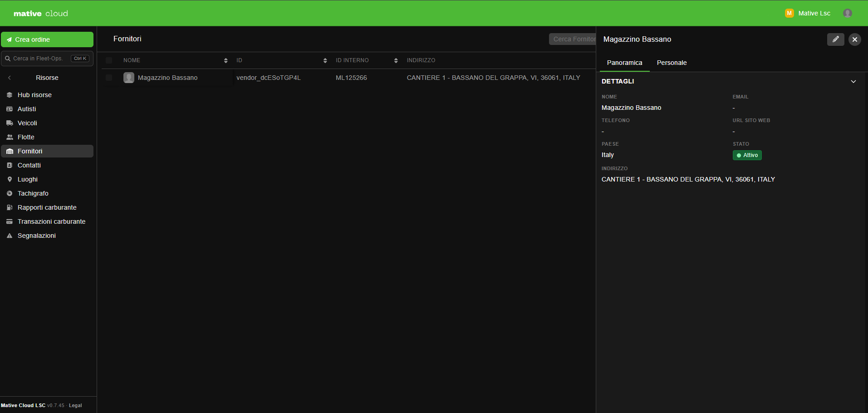Click the Tachigrafo gauge icon
868x413 pixels.
coord(10,193)
